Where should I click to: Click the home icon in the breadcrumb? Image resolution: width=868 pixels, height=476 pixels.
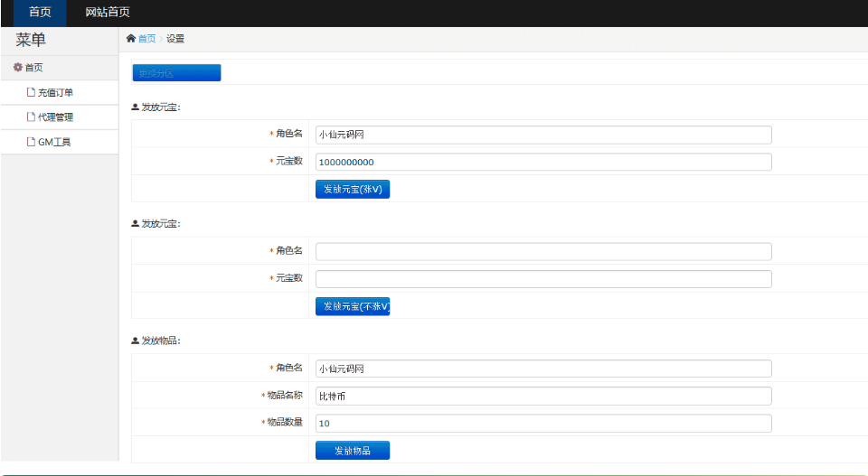(131, 39)
